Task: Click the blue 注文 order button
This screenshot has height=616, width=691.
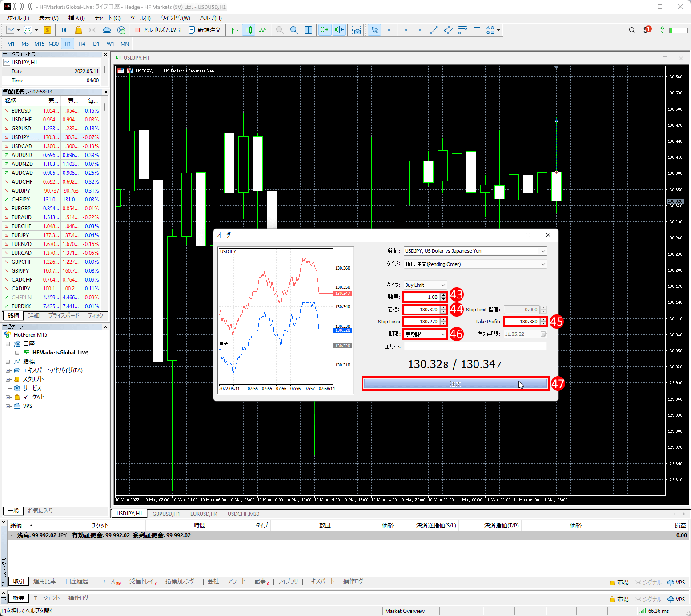Action: click(x=455, y=384)
